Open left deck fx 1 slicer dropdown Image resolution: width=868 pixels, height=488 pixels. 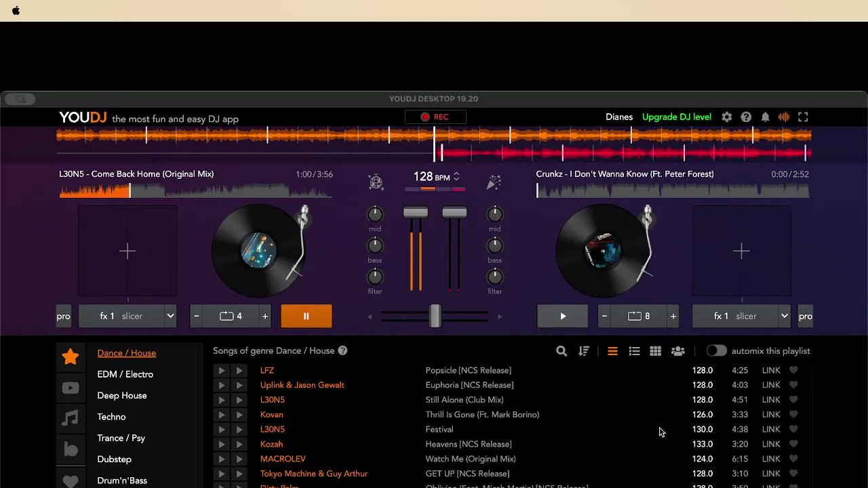pos(128,317)
